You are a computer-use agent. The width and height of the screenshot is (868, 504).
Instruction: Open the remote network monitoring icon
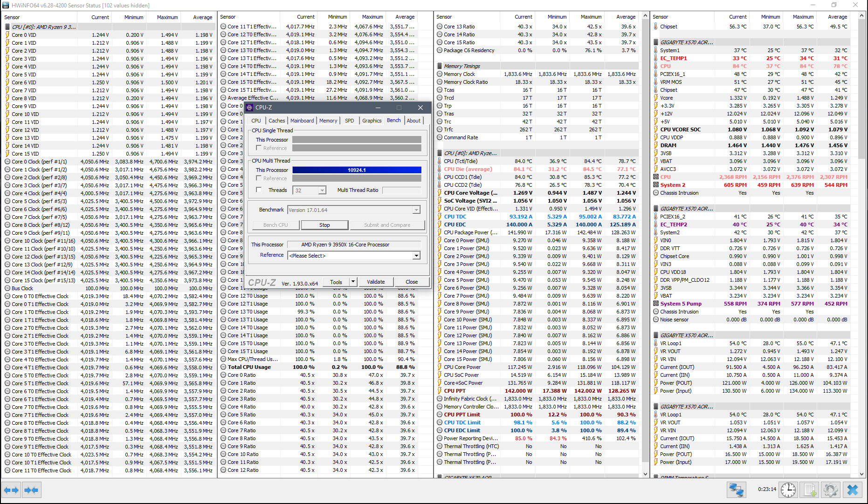(x=737, y=490)
